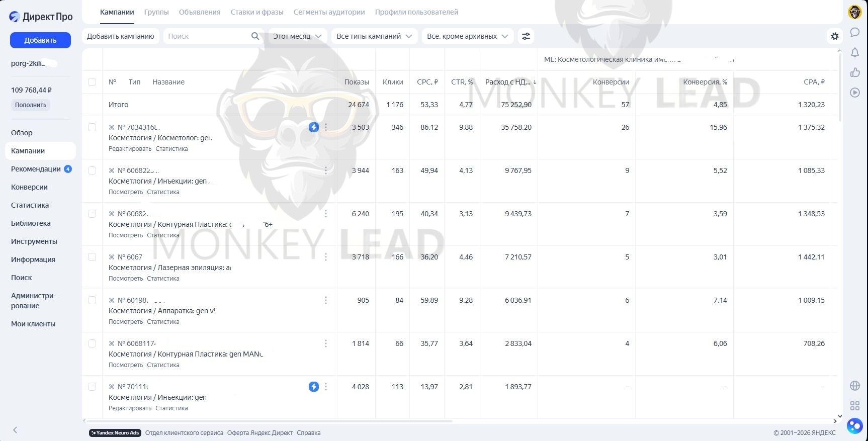868x441 pixels.
Task: Open table settings gear icon
Action: click(x=835, y=36)
